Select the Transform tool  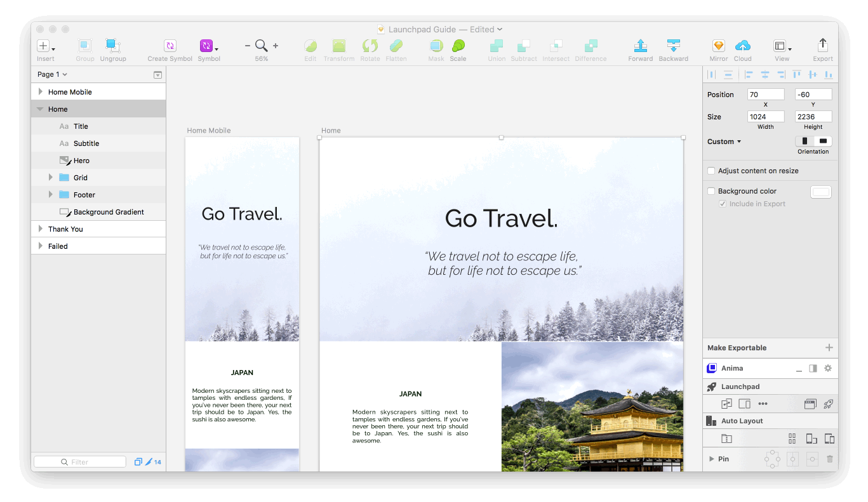(339, 46)
